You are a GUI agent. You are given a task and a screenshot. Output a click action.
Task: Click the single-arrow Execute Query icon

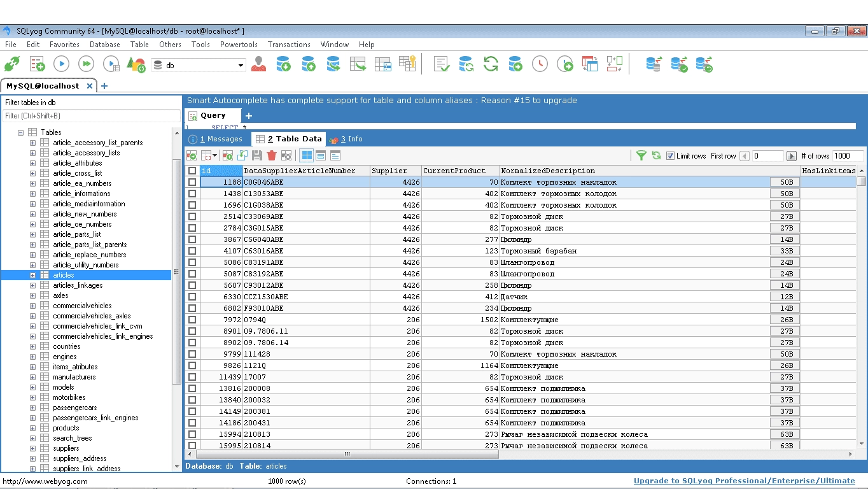tap(61, 64)
